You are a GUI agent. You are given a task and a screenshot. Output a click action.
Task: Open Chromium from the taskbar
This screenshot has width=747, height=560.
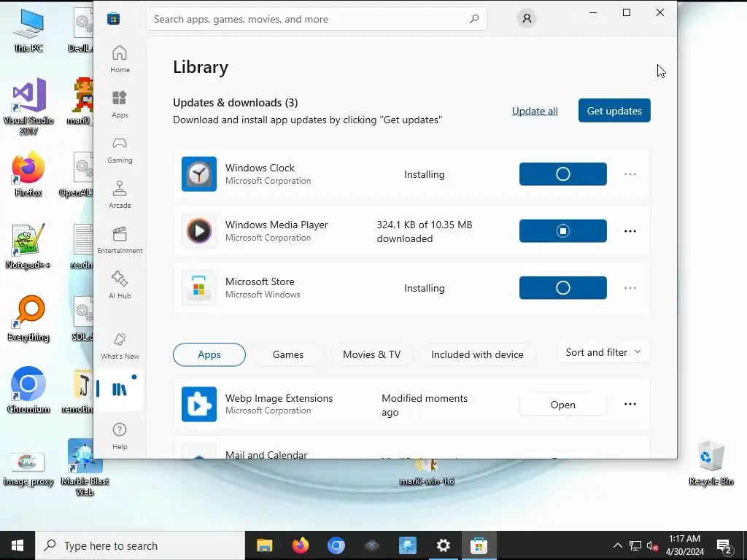pyautogui.click(x=336, y=545)
